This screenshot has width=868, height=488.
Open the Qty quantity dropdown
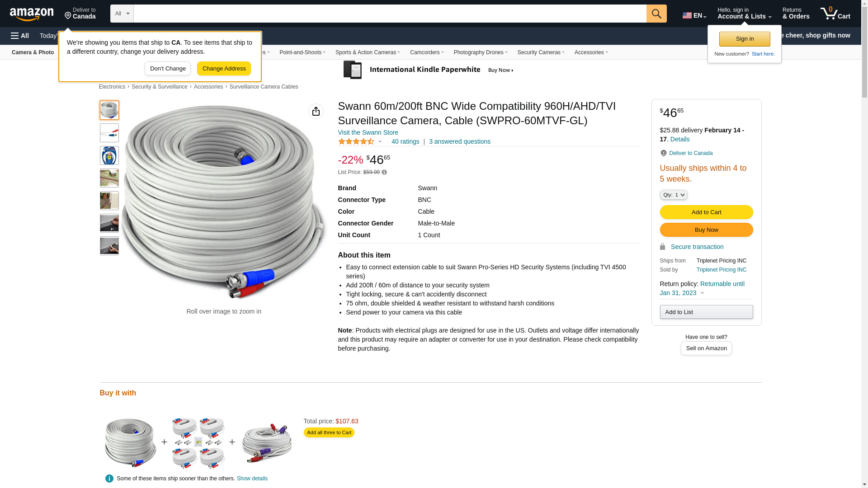pyautogui.click(x=674, y=195)
